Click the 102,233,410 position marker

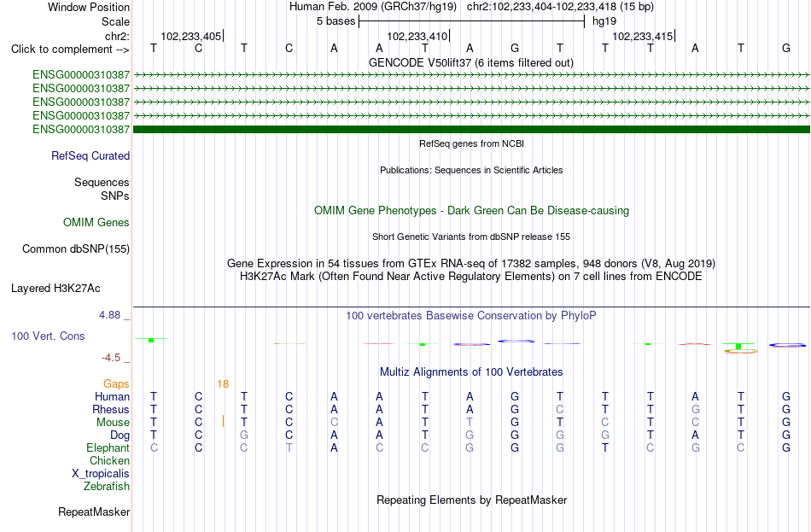click(418, 36)
